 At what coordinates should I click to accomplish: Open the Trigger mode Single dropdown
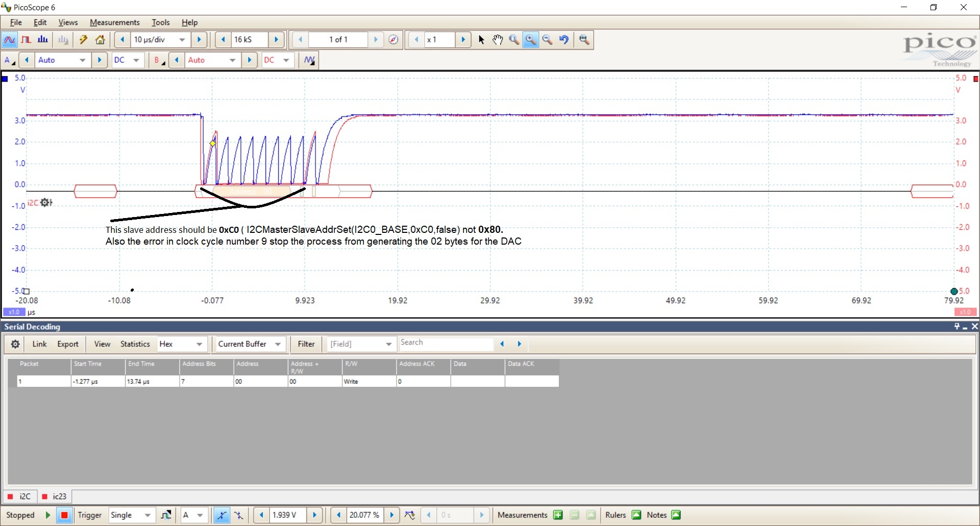point(148,515)
